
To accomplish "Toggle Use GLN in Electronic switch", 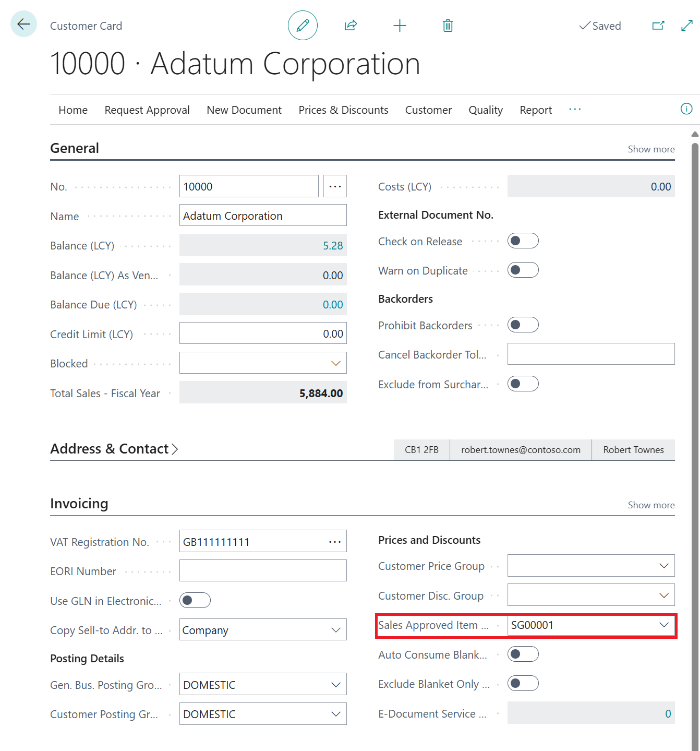I will click(x=195, y=600).
